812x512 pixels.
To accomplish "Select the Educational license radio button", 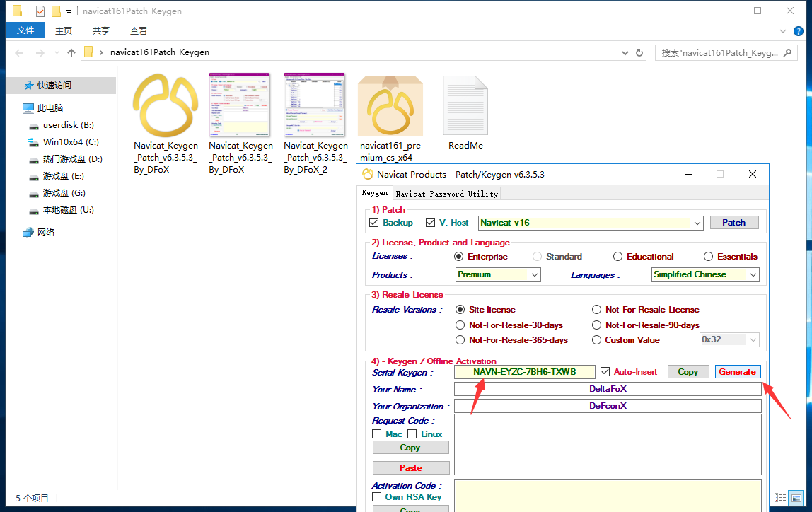I will coord(617,257).
